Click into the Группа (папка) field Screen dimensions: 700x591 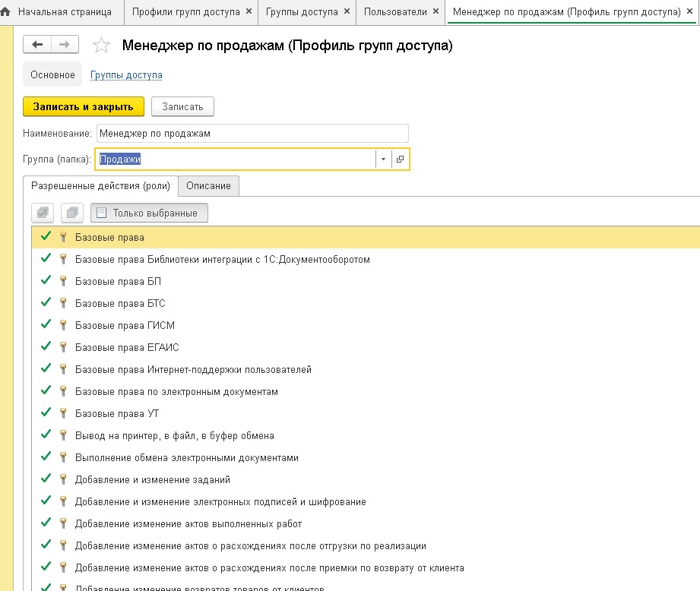[x=236, y=160]
